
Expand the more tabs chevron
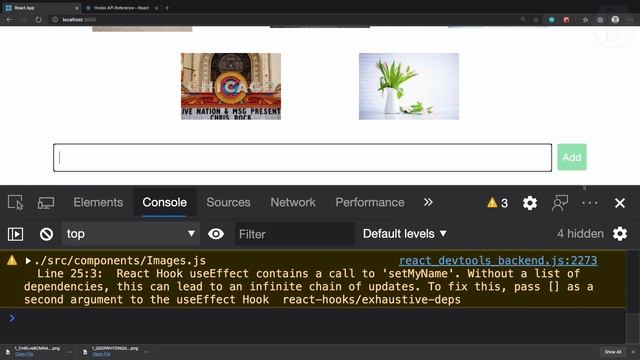[x=428, y=202]
